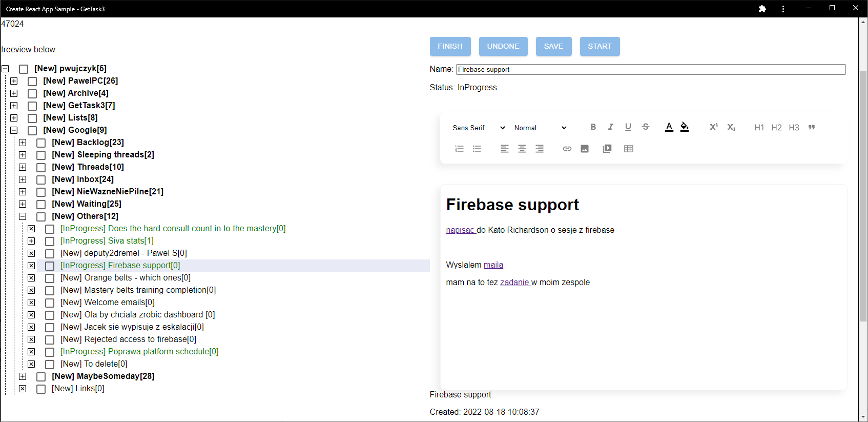Expand the Backlog[23] tree node
The image size is (868, 422).
[x=23, y=143]
